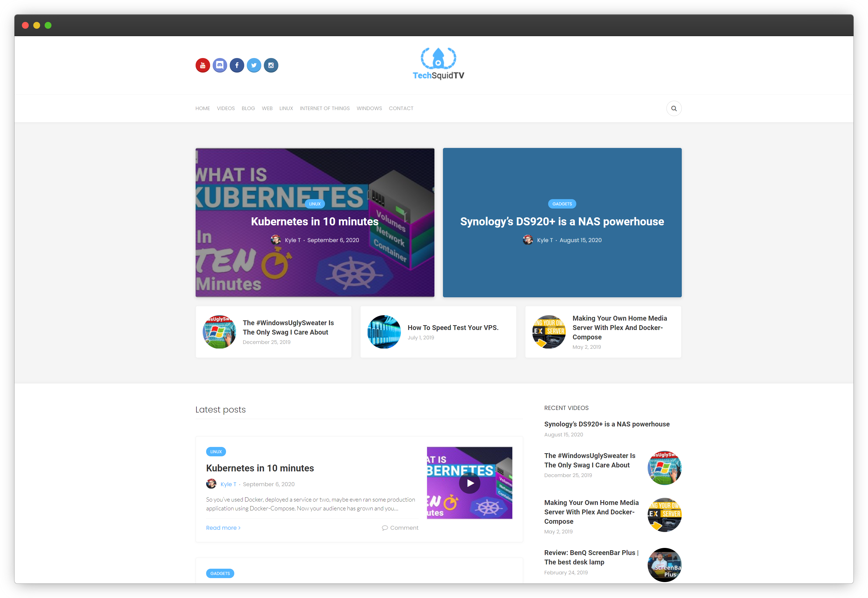Open the search magnifier button

[x=674, y=108]
